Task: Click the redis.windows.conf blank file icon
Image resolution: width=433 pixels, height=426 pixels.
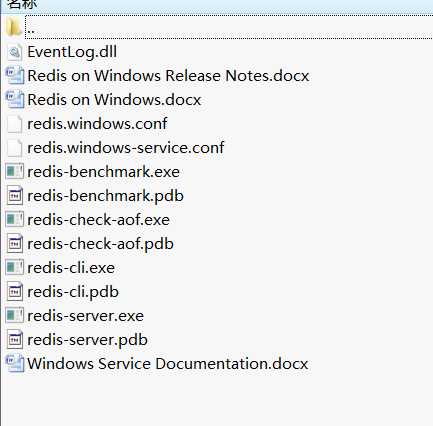Action: (x=15, y=124)
